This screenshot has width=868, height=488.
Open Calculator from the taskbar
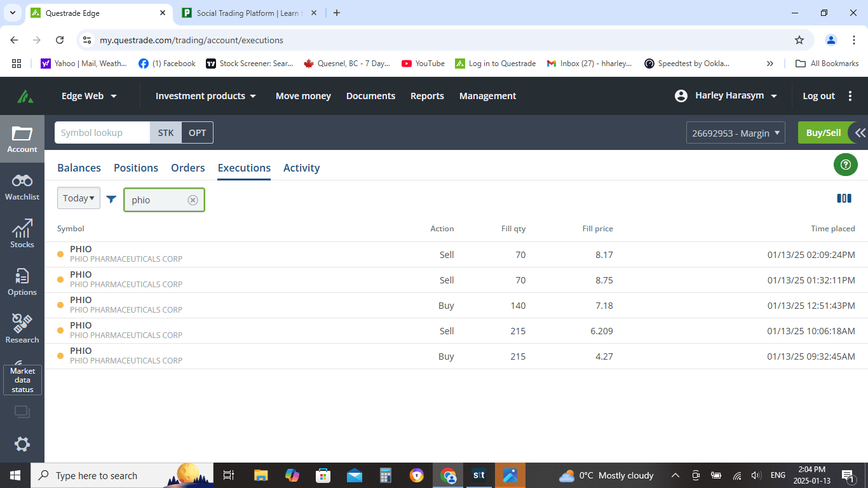(x=385, y=475)
